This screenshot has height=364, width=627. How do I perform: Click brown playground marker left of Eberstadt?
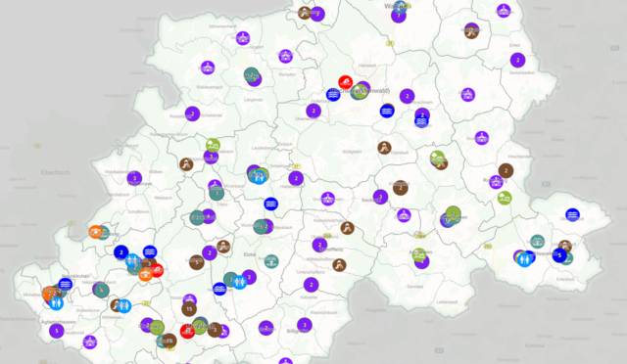click(384, 148)
